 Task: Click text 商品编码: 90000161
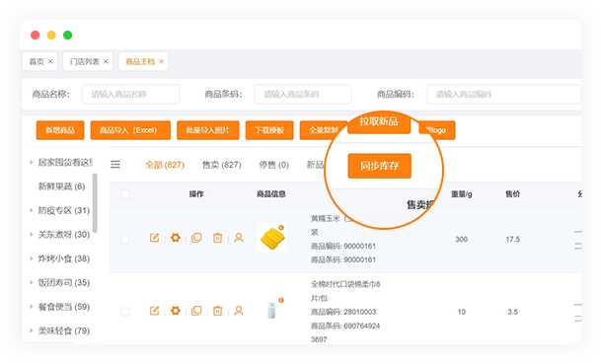coord(343,246)
